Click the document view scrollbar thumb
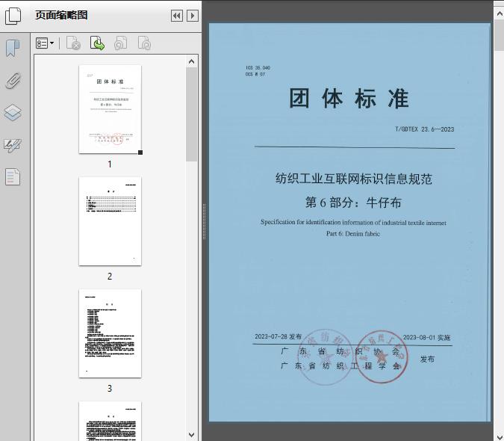 pyautogui.click(x=500, y=34)
